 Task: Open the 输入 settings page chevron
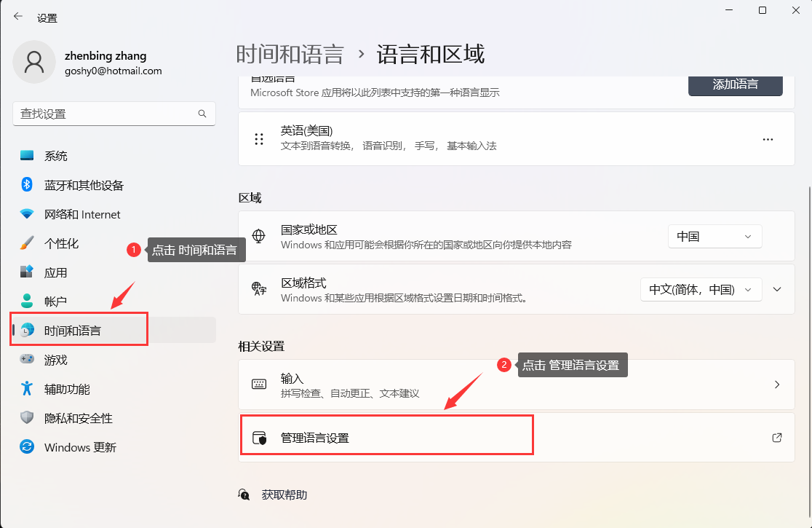[777, 385]
